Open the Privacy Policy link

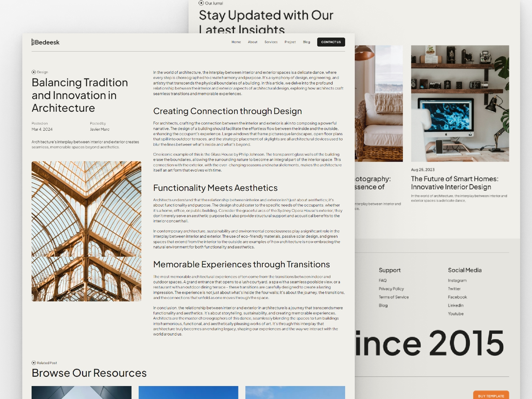point(391,289)
